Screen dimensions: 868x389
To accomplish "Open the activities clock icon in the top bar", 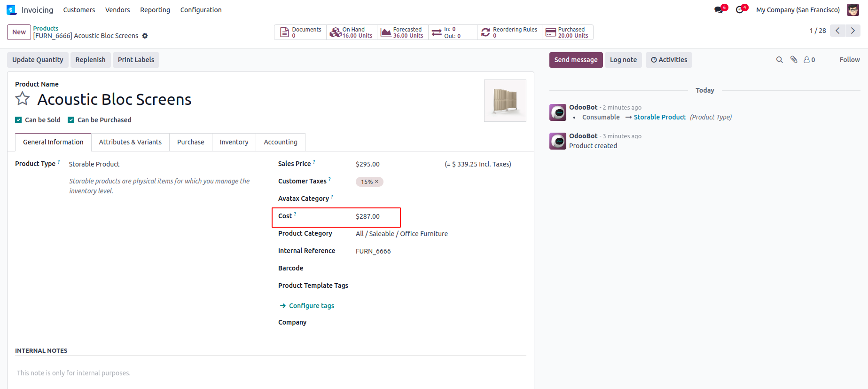I will click(740, 10).
